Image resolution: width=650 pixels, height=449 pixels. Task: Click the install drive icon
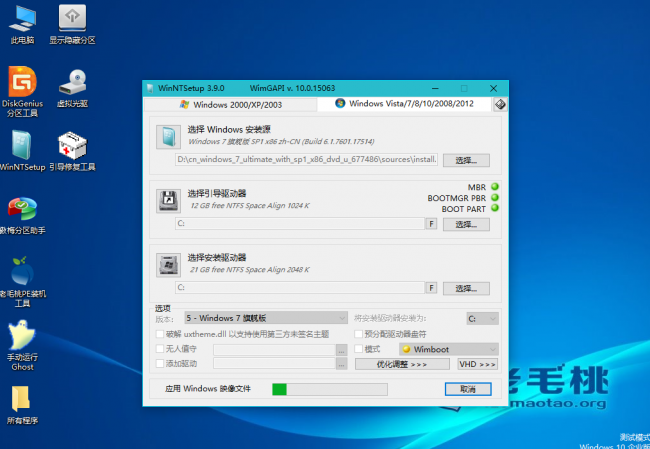point(168,265)
